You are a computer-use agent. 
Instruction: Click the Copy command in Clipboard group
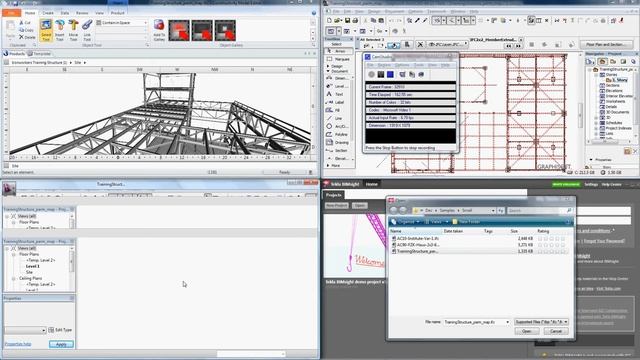27,30
